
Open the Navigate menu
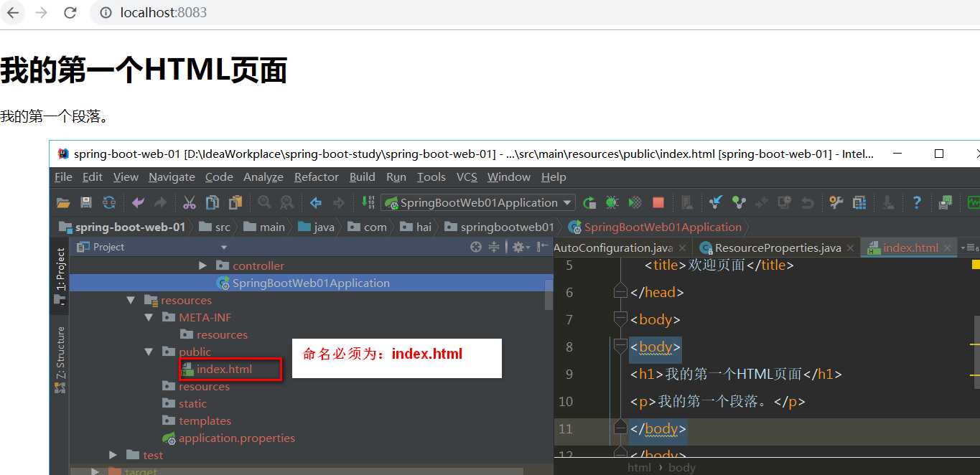click(172, 177)
